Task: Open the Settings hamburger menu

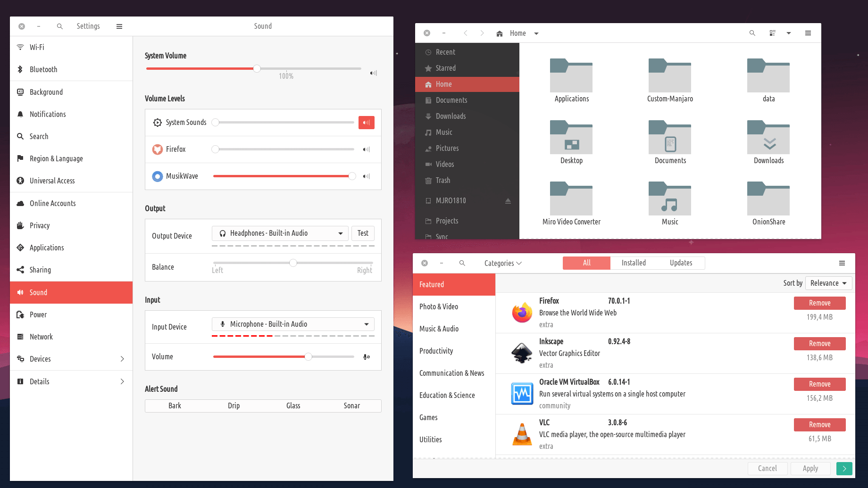Action: [x=119, y=26]
